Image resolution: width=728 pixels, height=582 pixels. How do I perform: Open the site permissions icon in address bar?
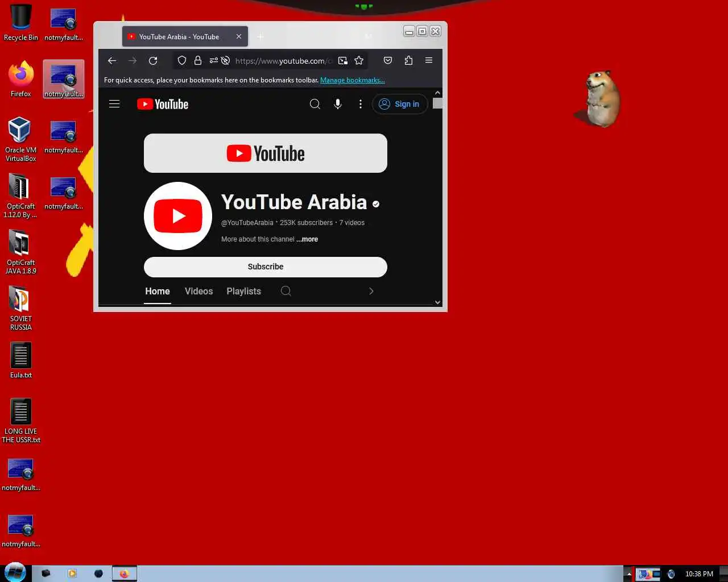[213, 61]
